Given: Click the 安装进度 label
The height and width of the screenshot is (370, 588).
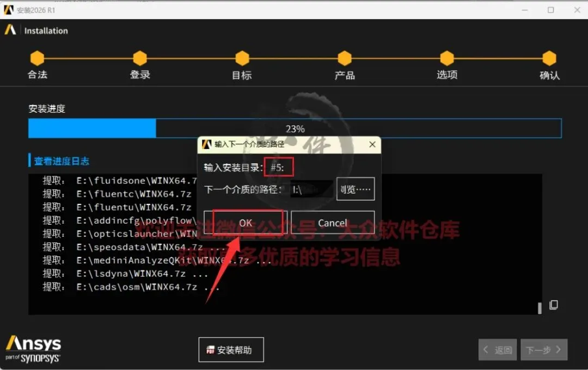Looking at the screenshot, I should point(47,109).
